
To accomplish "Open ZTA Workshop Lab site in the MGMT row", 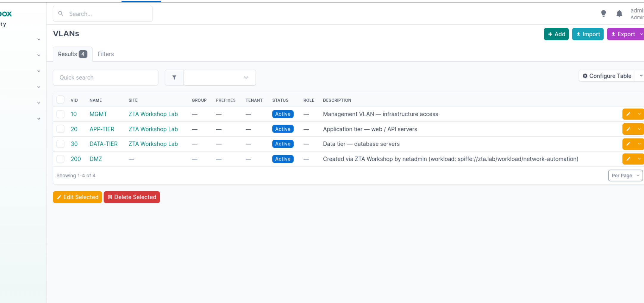I will [x=153, y=114].
